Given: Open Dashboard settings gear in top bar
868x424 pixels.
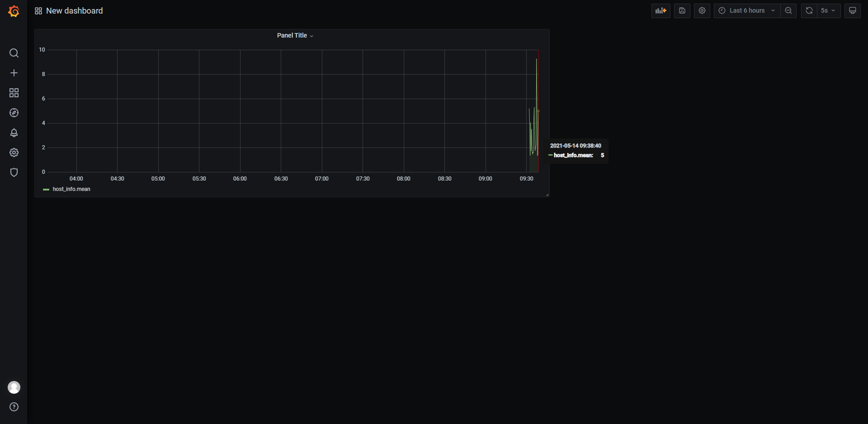Looking at the screenshot, I should (702, 10).
